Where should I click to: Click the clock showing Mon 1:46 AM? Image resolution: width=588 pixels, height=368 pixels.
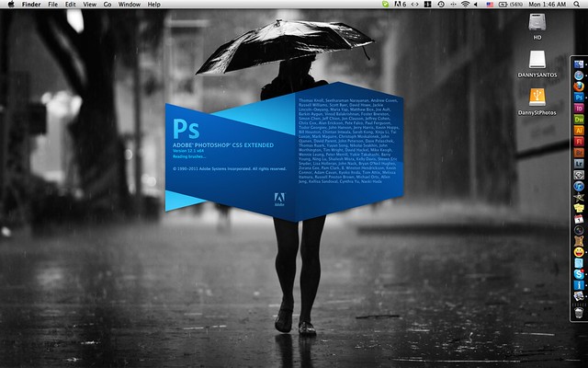click(548, 5)
